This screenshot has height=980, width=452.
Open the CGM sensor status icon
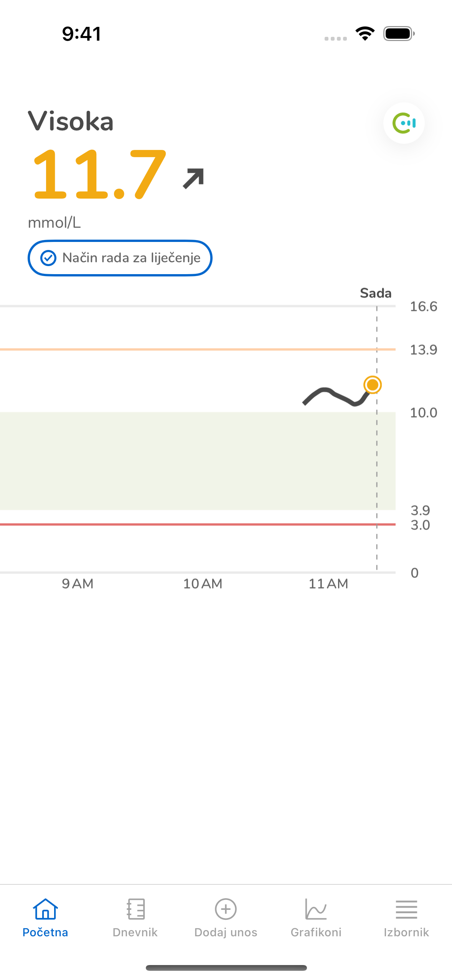pos(404,123)
